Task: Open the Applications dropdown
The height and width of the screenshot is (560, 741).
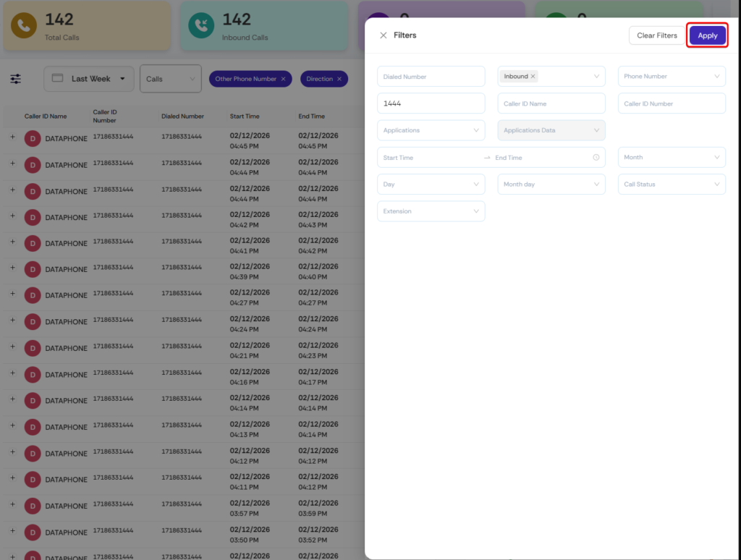Action: (x=431, y=130)
